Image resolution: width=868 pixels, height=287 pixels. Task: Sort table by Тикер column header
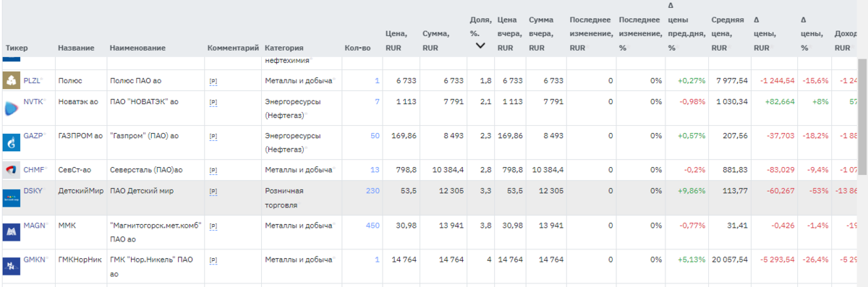16,48
